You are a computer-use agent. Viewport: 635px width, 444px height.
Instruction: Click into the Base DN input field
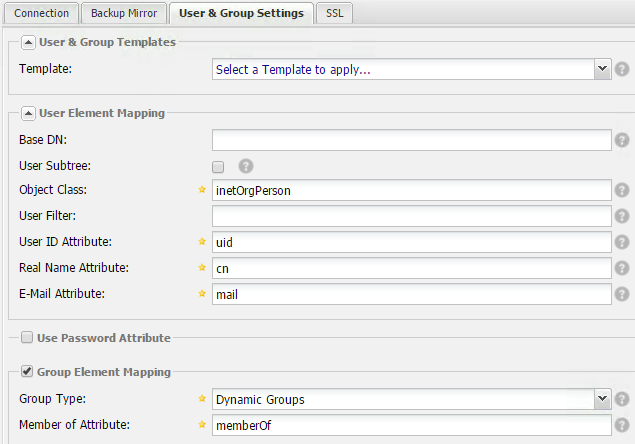tap(411, 140)
